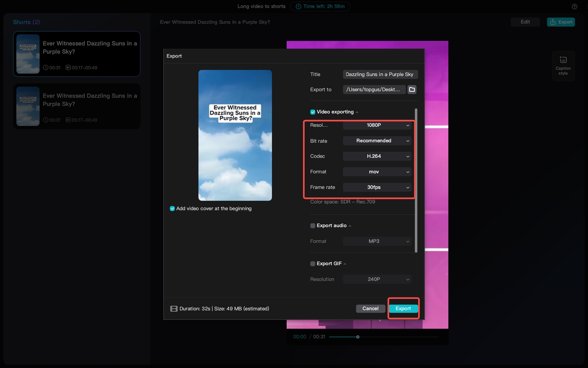Cancel the Export dialog
Viewport: 588px width, 368px height.
pos(370,309)
